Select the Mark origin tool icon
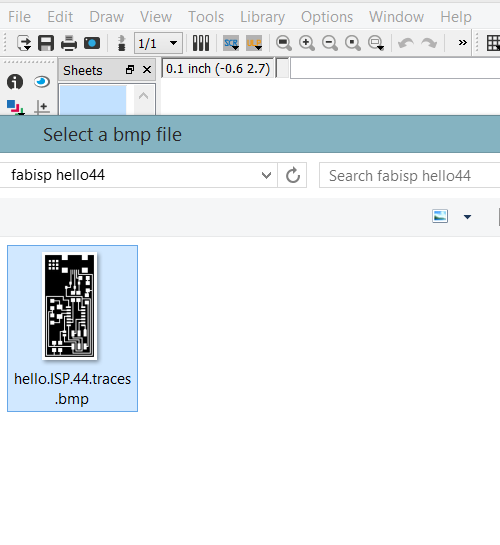The image size is (500, 545). [42, 107]
